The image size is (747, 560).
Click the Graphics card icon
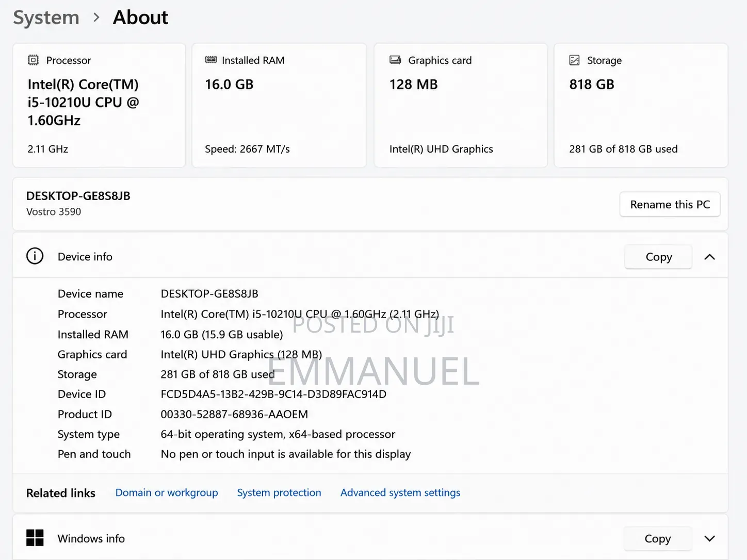point(395,60)
